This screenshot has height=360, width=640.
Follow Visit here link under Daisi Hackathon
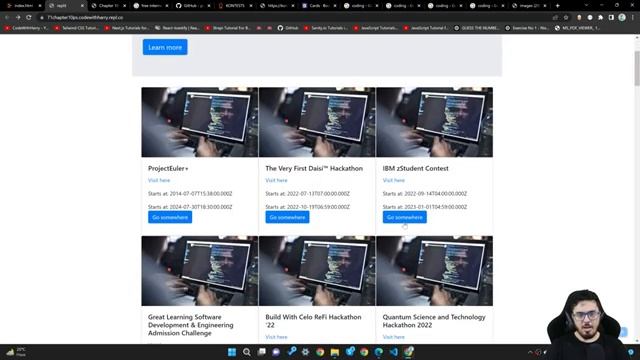[276, 180]
